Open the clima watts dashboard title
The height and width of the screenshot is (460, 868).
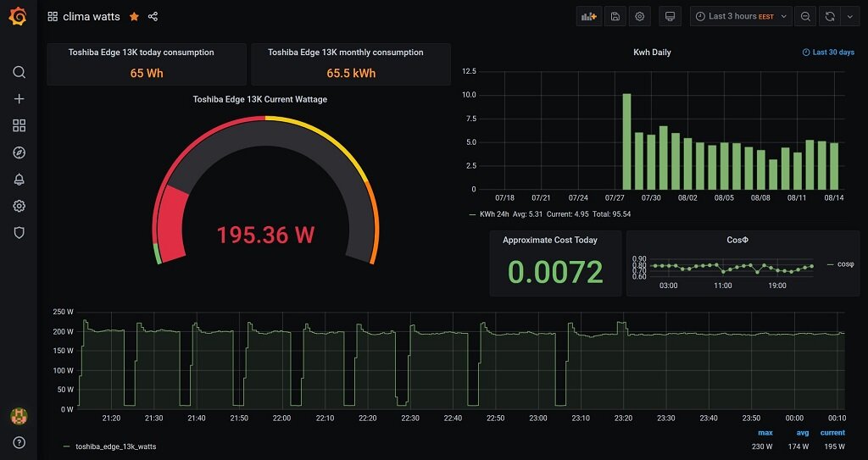pyautogui.click(x=92, y=17)
